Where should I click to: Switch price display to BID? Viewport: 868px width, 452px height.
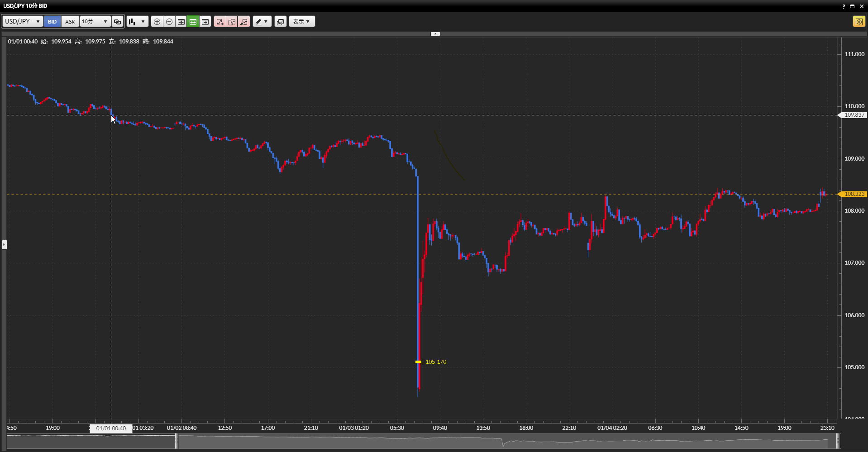(52, 22)
